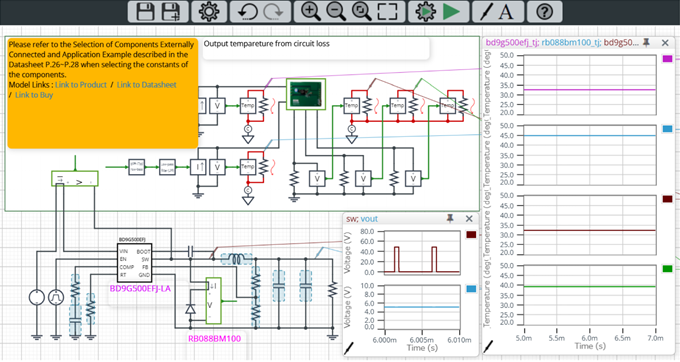Zoom out of the schematic

(x=336, y=12)
